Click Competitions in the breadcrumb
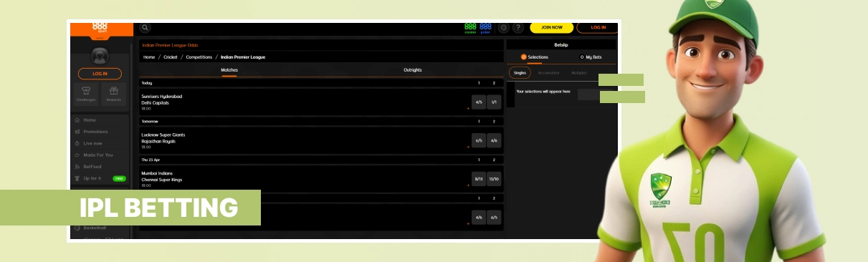This screenshot has width=868, height=262. 199,57
